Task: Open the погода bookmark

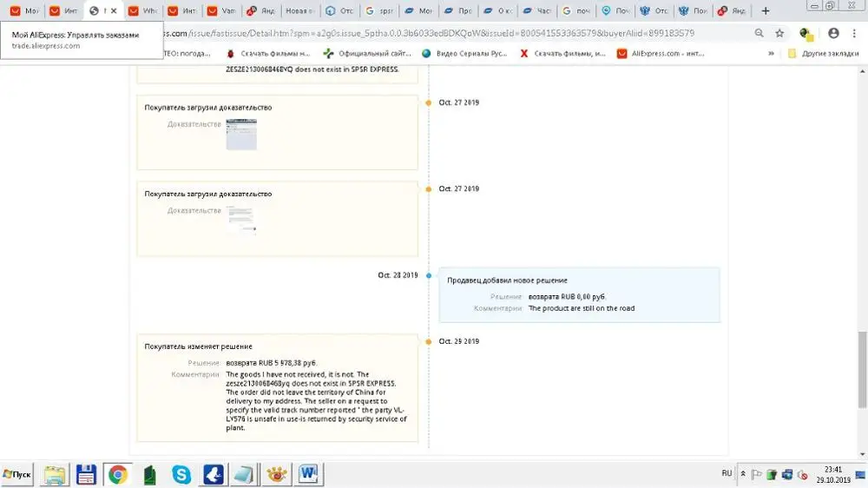Action: click(187, 54)
